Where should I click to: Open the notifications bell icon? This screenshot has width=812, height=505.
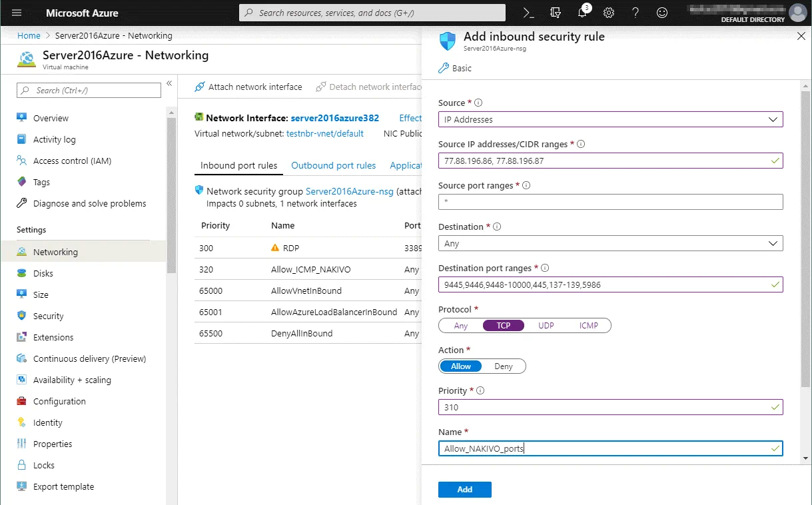(x=582, y=13)
